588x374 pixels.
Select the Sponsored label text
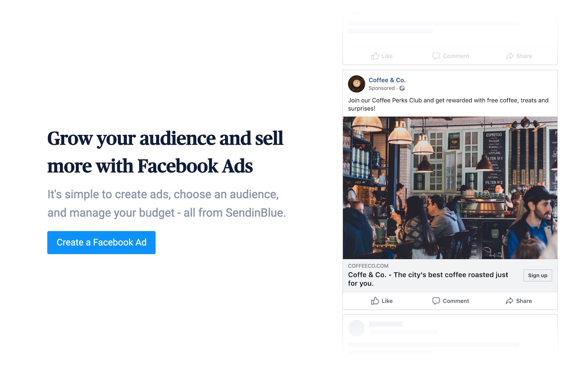click(x=381, y=88)
